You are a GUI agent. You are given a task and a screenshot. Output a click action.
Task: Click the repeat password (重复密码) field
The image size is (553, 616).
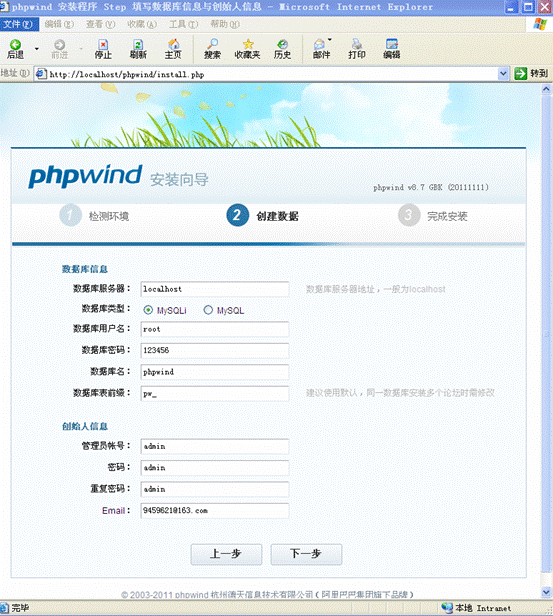click(215, 489)
